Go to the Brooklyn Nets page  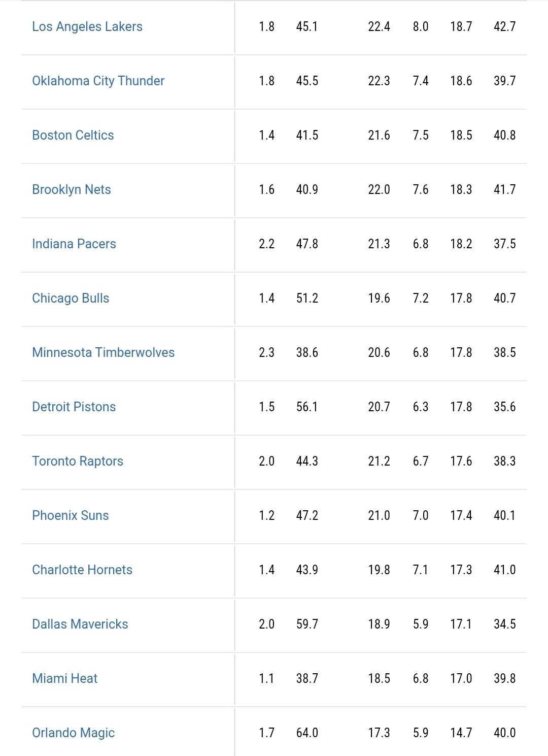click(x=72, y=189)
